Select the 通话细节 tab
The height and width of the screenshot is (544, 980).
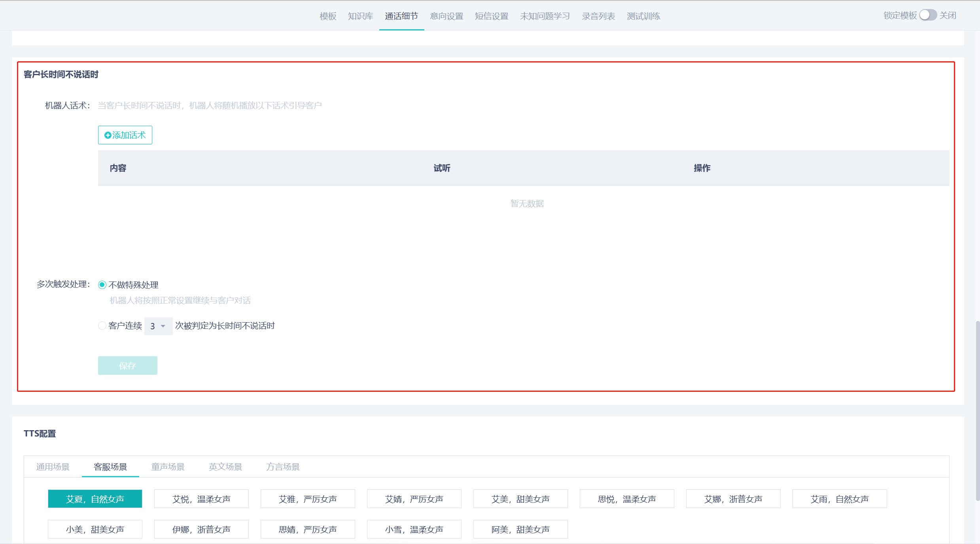tap(401, 16)
